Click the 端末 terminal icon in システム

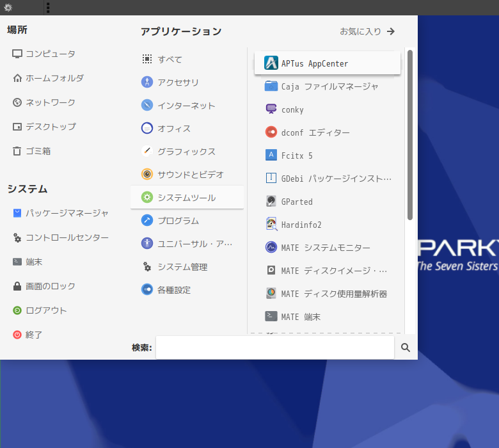[x=17, y=262]
